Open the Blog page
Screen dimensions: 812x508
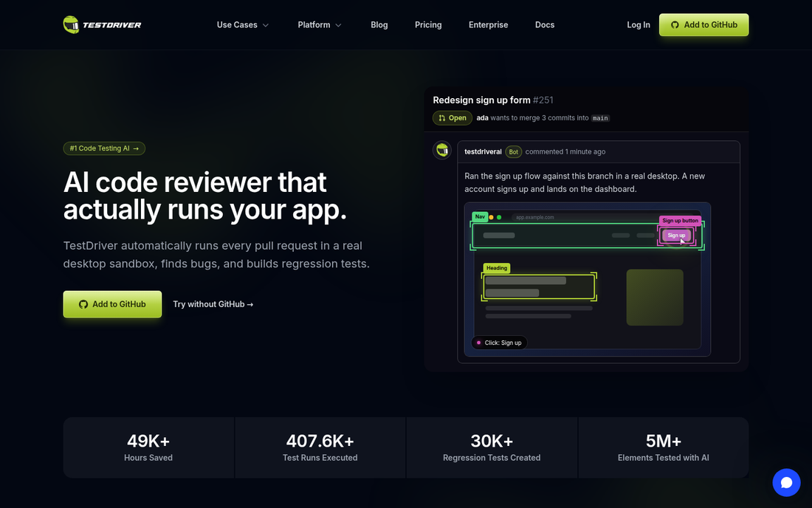(x=379, y=25)
